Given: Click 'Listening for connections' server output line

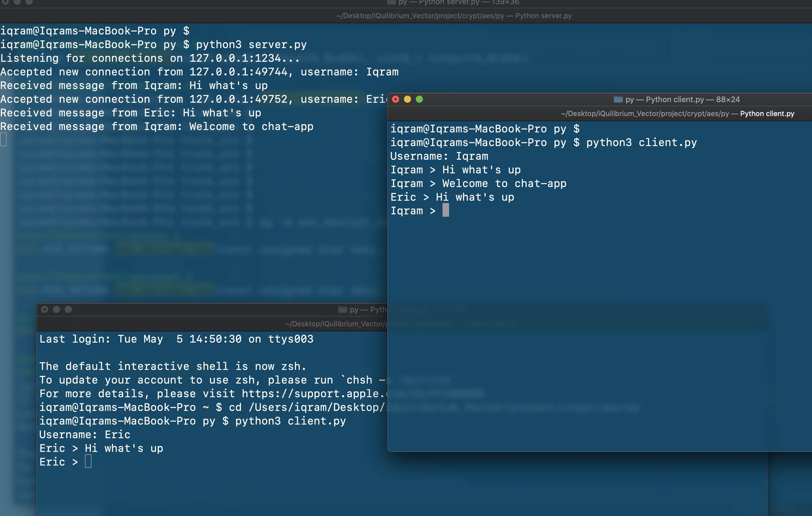Looking at the screenshot, I should [x=149, y=58].
